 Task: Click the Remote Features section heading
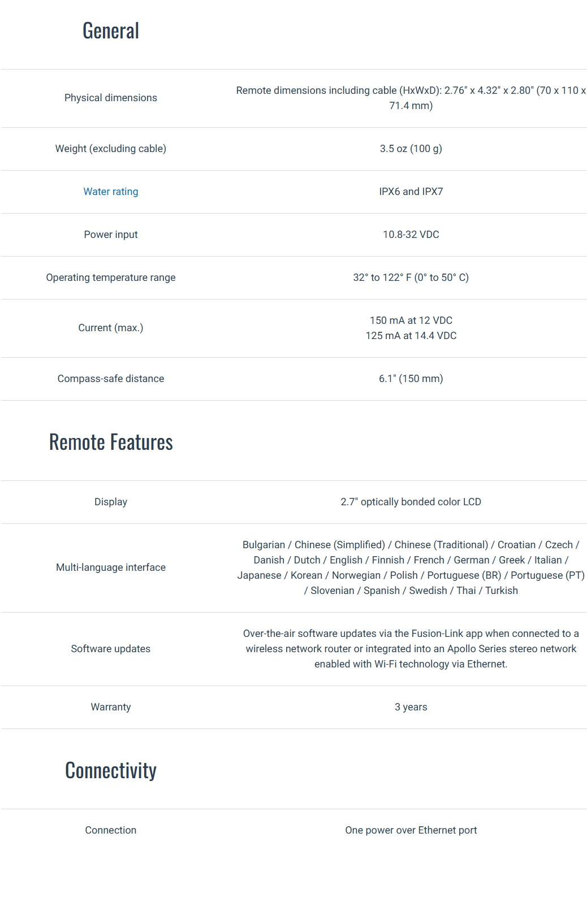[x=111, y=442]
